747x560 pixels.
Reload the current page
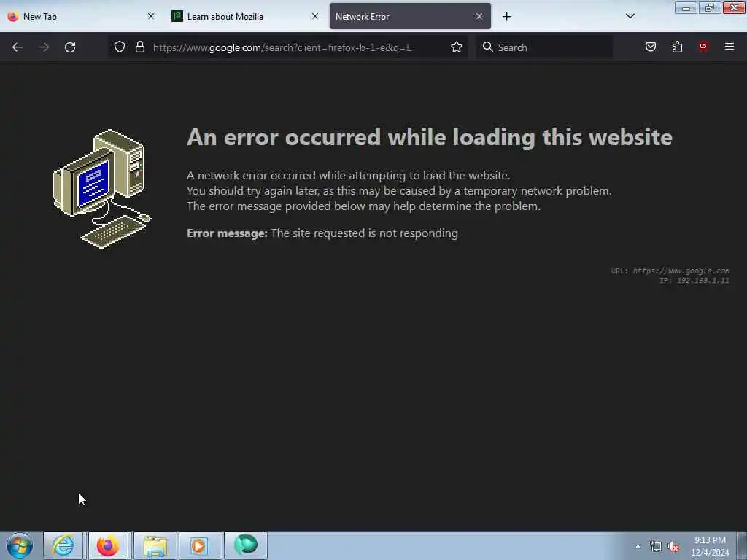click(70, 47)
